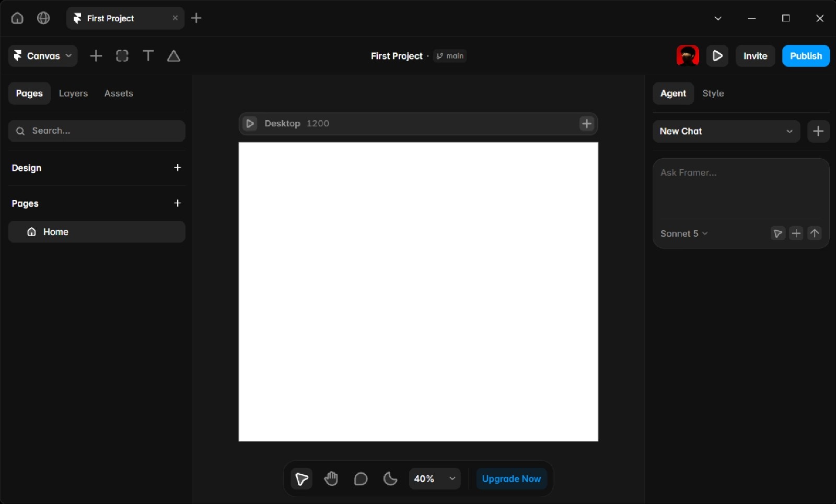Viewport: 836px width, 504px height.
Task: Send the chat message arrow
Action: click(815, 233)
